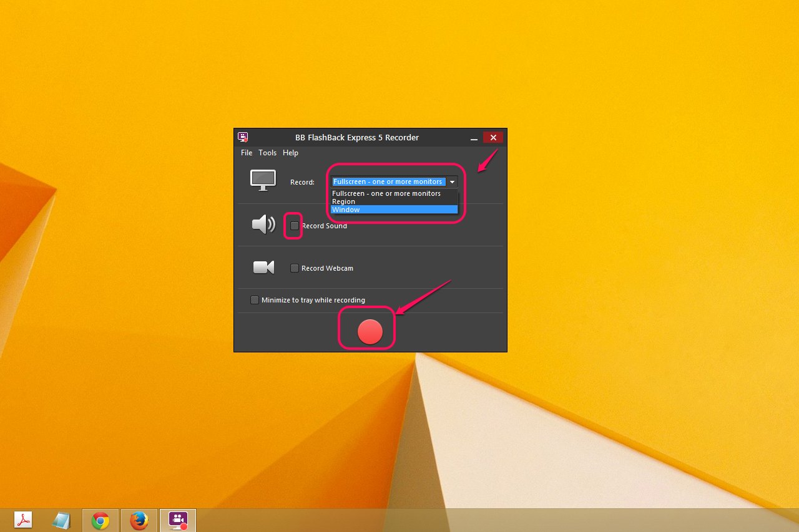Click the webcam camera icon
Image resolution: width=799 pixels, height=532 pixels.
pos(263,268)
